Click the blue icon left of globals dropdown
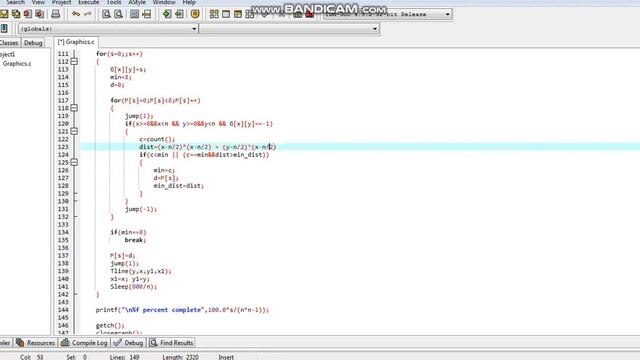This screenshot has width=640, height=360. 4,29
